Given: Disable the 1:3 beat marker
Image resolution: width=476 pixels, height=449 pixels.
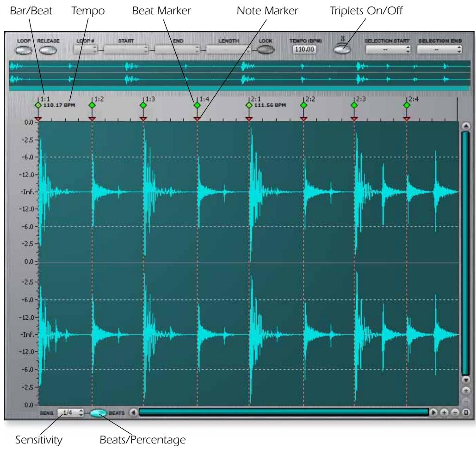Looking at the screenshot, I should point(142,105).
